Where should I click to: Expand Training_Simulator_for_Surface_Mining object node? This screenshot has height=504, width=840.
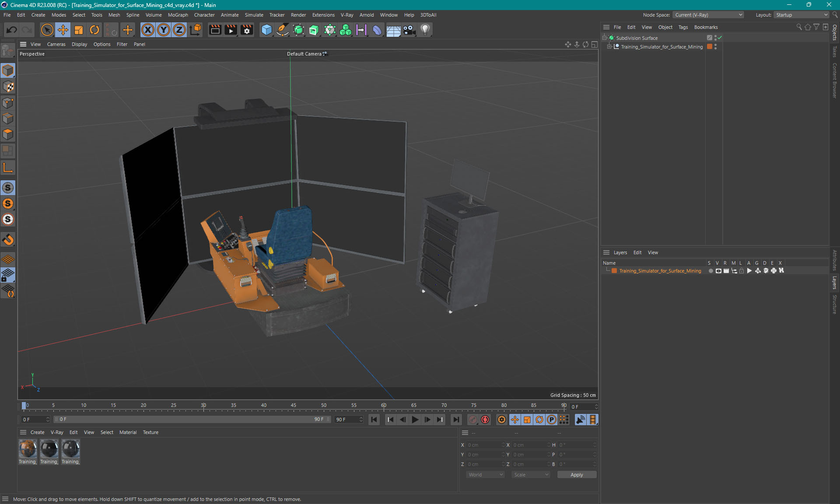609,46
